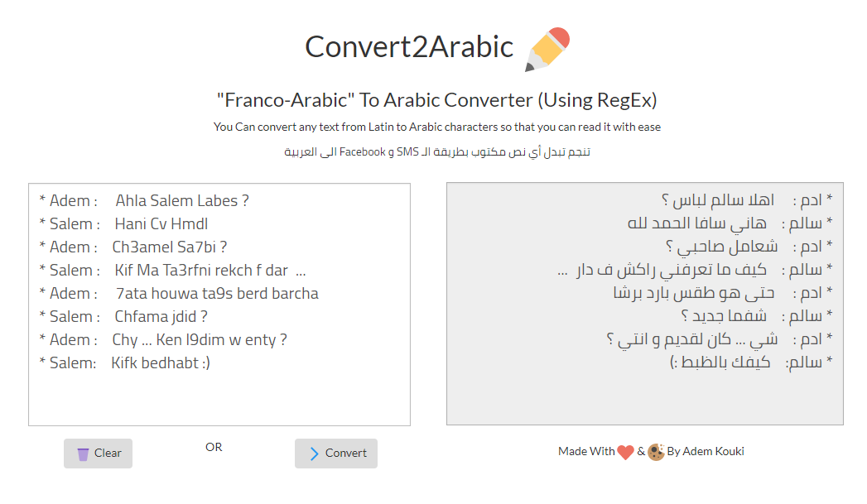Click the pencil logo icon

547,49
